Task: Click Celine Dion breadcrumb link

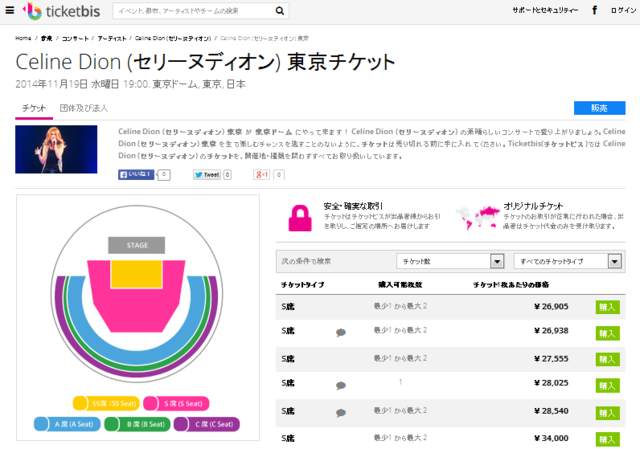Action: tap(173, 38)
